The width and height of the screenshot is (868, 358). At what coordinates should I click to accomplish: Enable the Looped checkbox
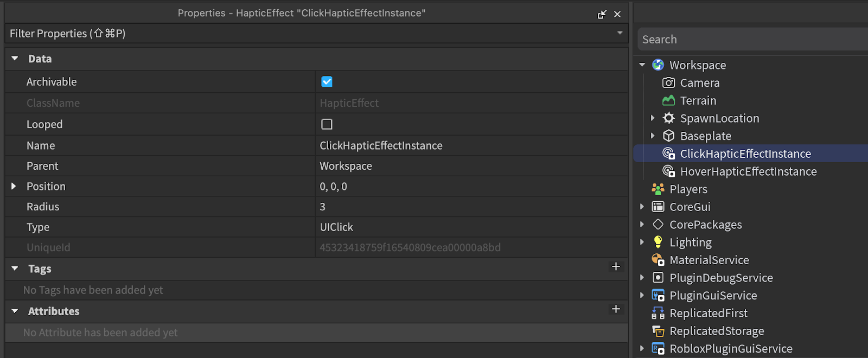click(x=327, y=124)
